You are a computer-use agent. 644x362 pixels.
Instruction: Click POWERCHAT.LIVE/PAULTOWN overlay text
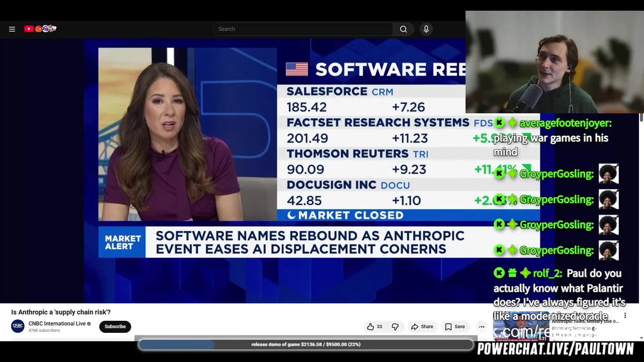click(555, 349)
